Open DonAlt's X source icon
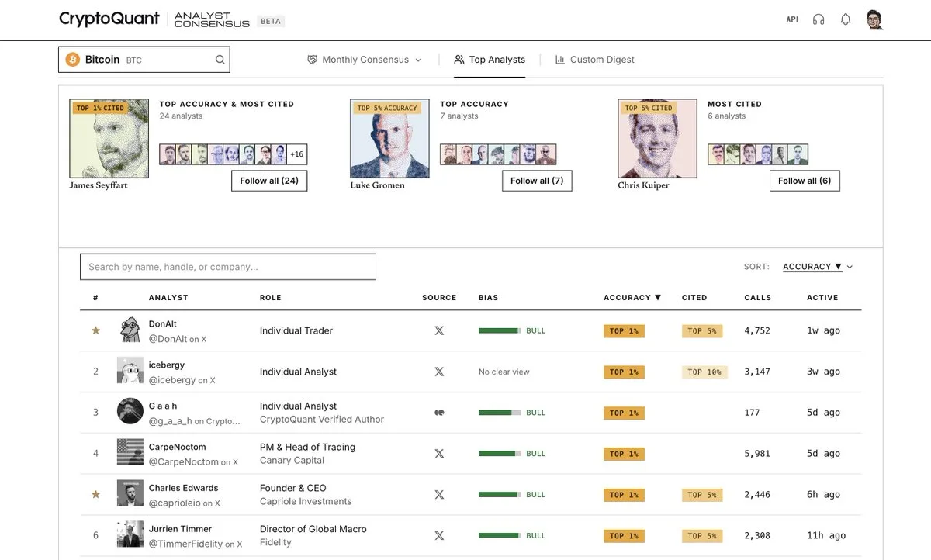The width and height of the screenshot is (931, 560). point(439,330)
